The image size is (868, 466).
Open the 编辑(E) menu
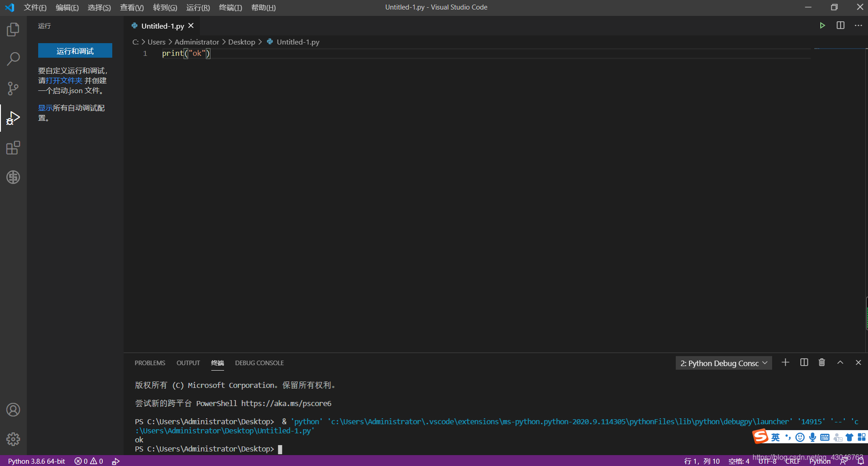pyautogui.click(x=67, y=7)
